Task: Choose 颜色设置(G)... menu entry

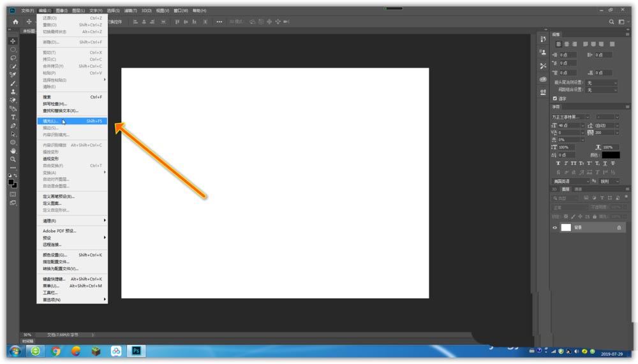Action: 72,255
